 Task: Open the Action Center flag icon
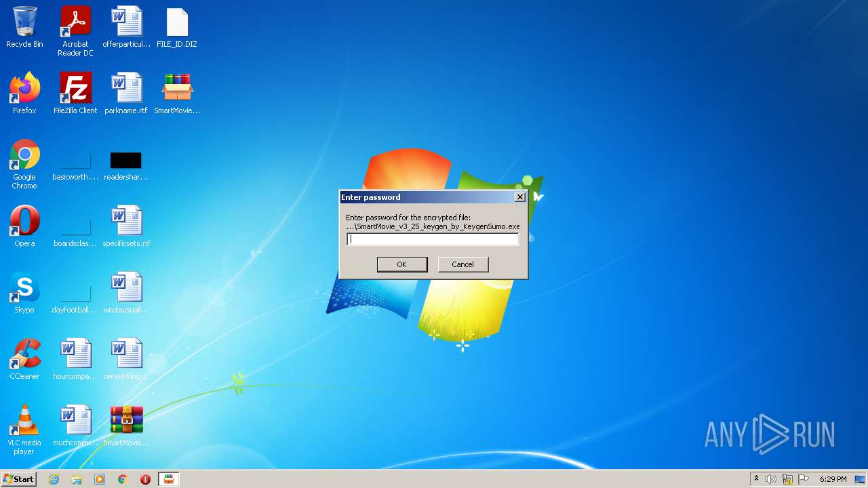click(804, 479)
